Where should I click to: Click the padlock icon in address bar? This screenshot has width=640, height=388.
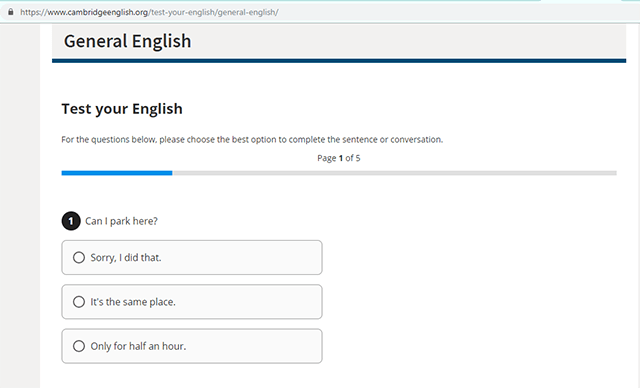click(11, 12)
